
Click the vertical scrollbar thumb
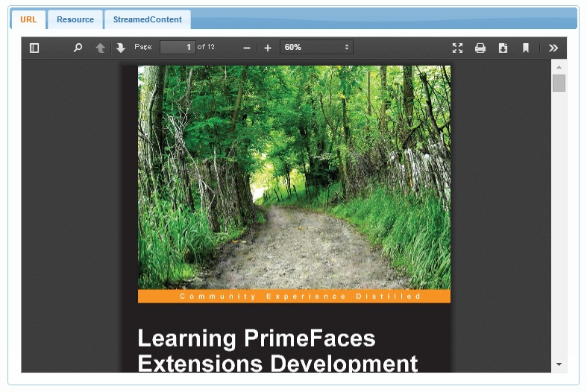click(x=559, y=83)
